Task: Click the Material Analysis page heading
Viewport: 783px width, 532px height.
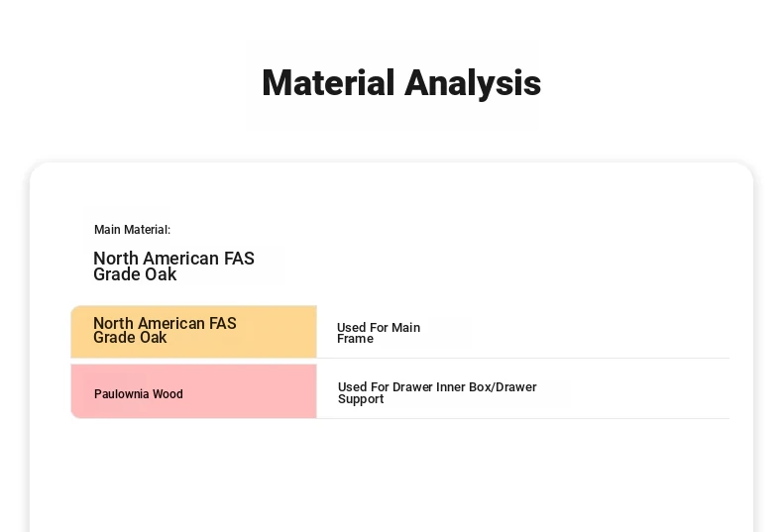Action: [x=401, y=83]
